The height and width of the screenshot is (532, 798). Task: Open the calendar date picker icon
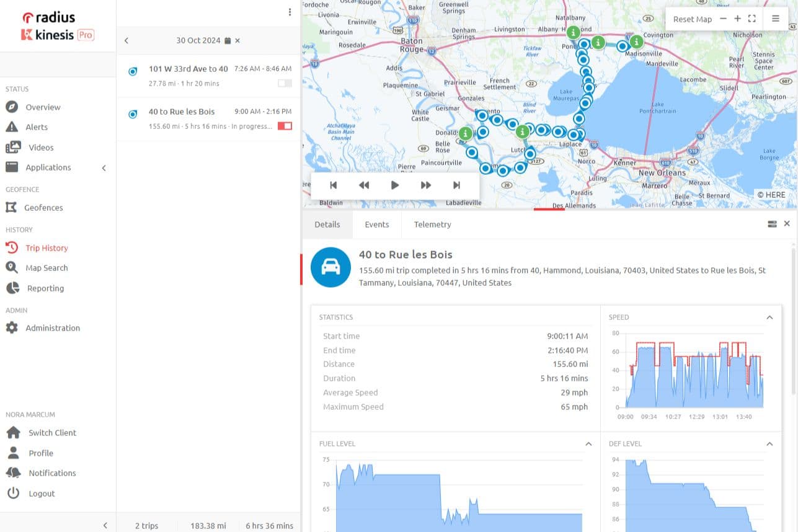[x=228, y=40]
